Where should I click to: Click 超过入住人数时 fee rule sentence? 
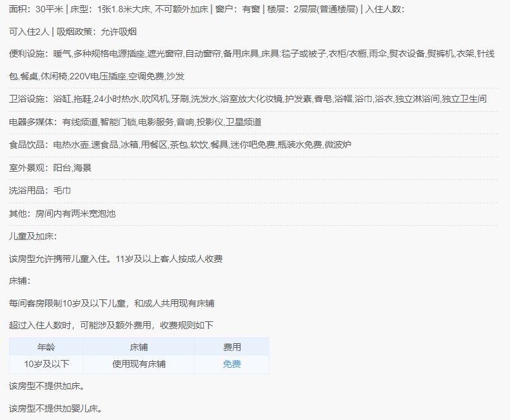pyautogui.click(x=112, y=325)
